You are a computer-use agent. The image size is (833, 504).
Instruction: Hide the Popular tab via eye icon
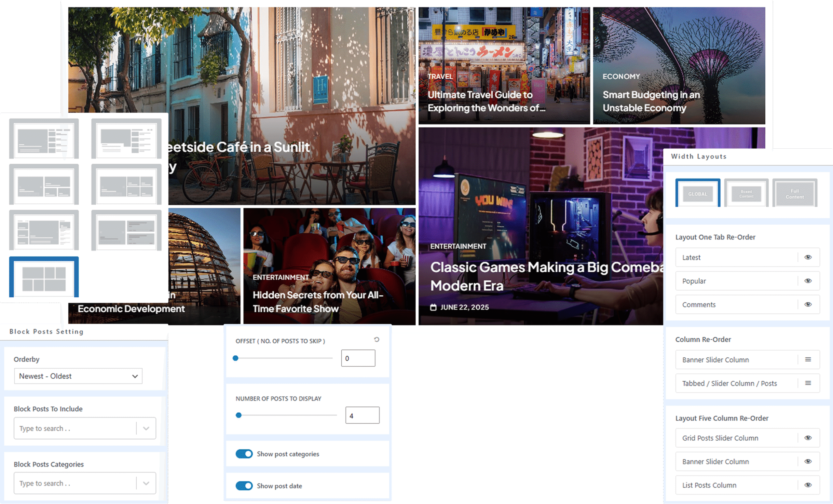click(x=808, y=281)
